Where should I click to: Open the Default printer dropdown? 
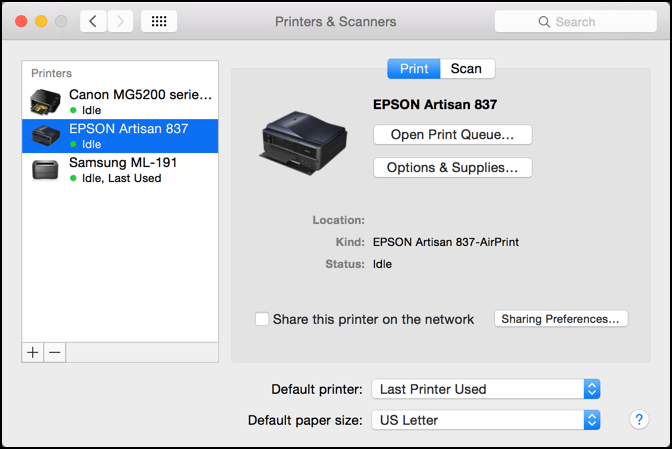tap(486, 389)
